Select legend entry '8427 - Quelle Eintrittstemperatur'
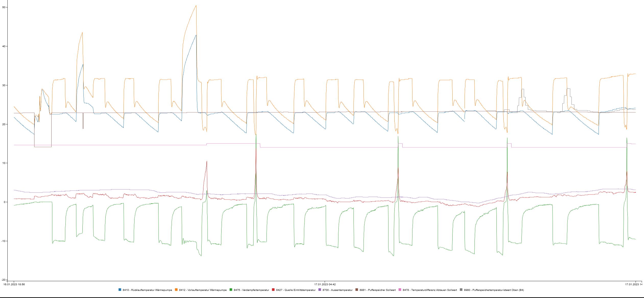 point(296,290)
